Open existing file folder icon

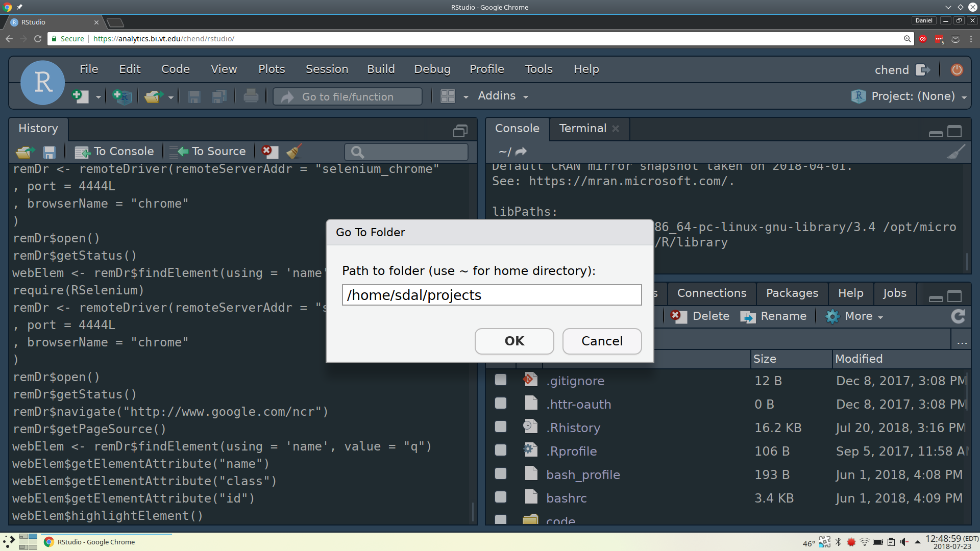pyautogui.click(x=153, y=96)
